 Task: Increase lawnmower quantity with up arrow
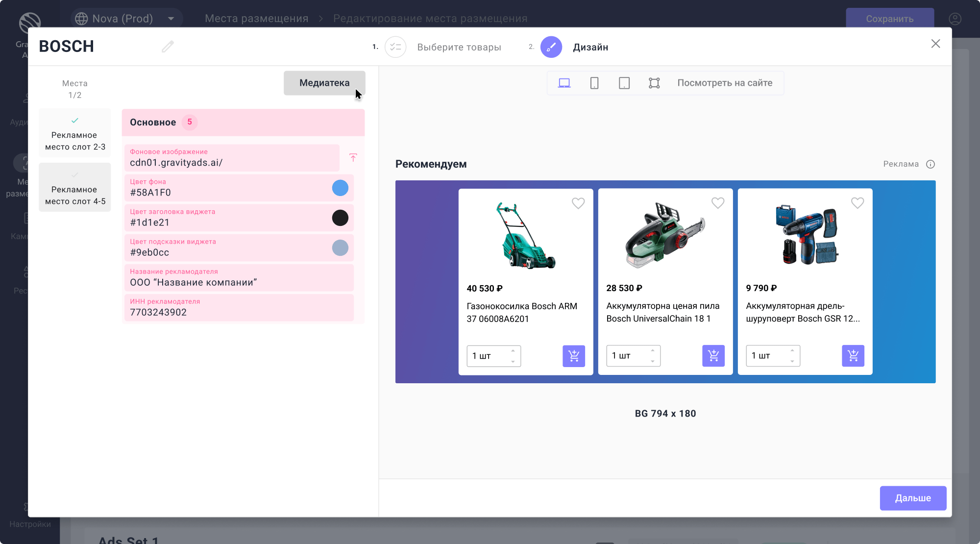(x=513, y=351)
